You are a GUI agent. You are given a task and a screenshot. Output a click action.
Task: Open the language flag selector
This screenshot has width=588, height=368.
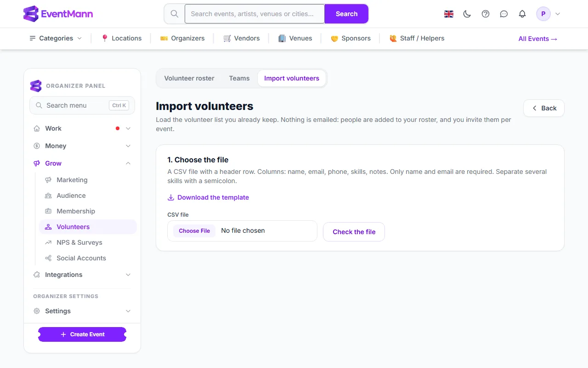[x=449, y=14]
